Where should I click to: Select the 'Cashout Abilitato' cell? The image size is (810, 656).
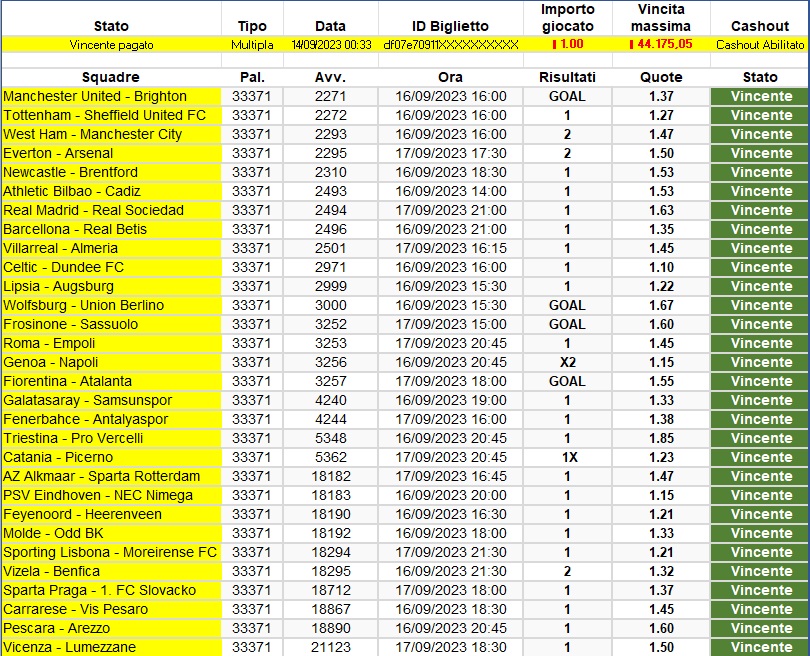760,45
